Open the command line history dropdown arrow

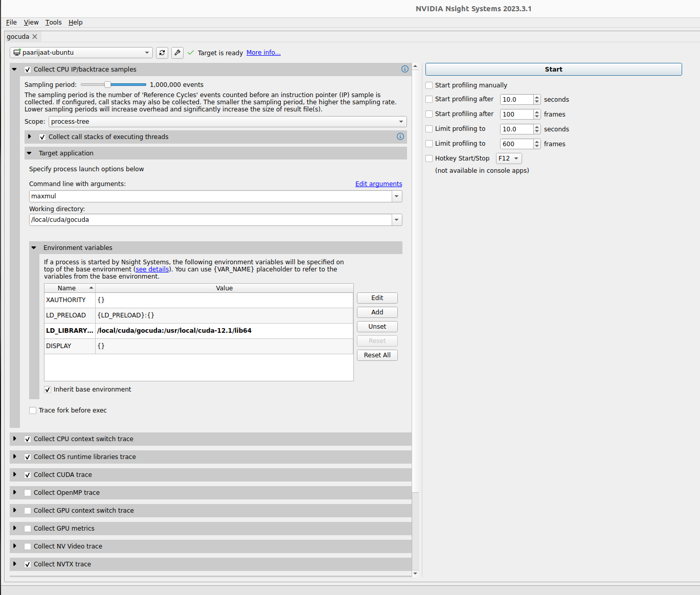[x=397, y=196]
